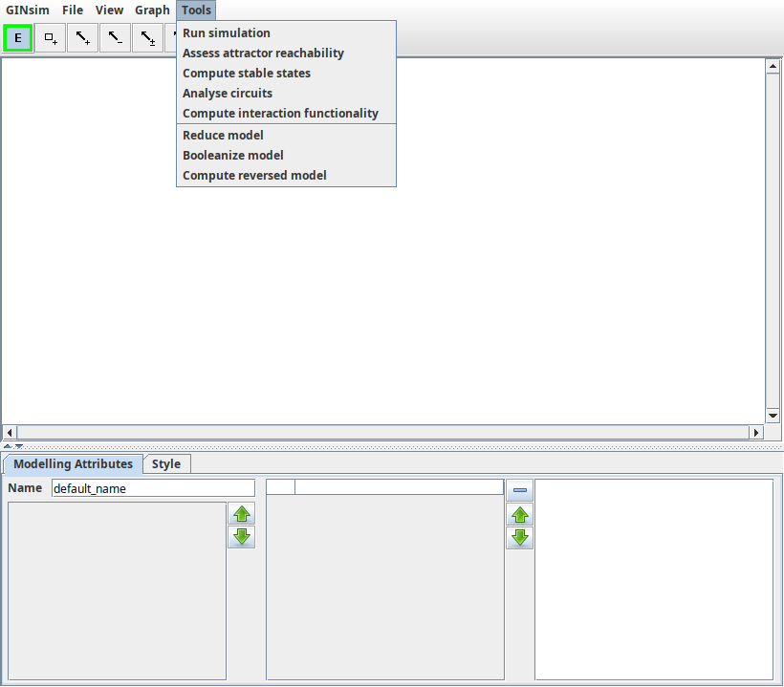
Task: Choose Run simulation from Tools menu
Action: click(227, 33)
